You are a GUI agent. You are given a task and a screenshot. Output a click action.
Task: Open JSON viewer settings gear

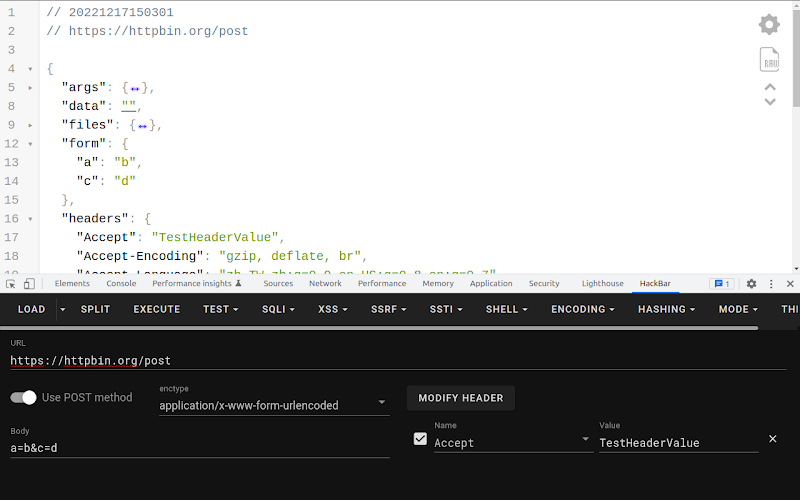point(768,24)
